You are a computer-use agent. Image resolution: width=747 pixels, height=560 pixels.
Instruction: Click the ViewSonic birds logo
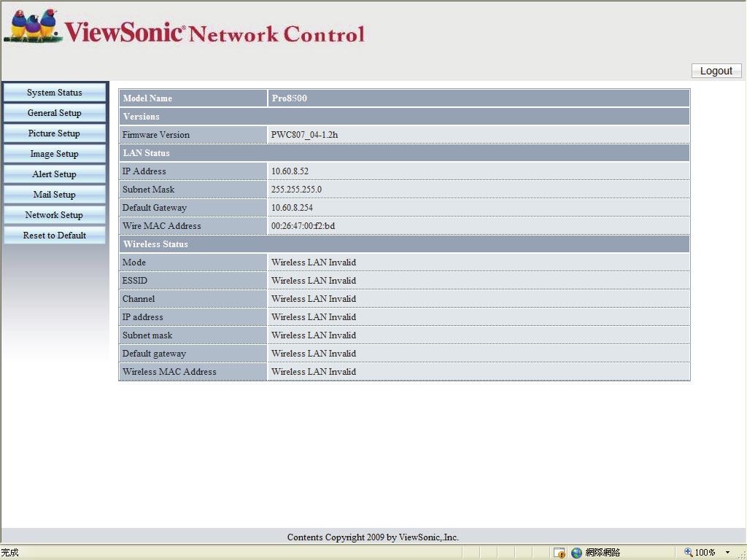[32, 26]
